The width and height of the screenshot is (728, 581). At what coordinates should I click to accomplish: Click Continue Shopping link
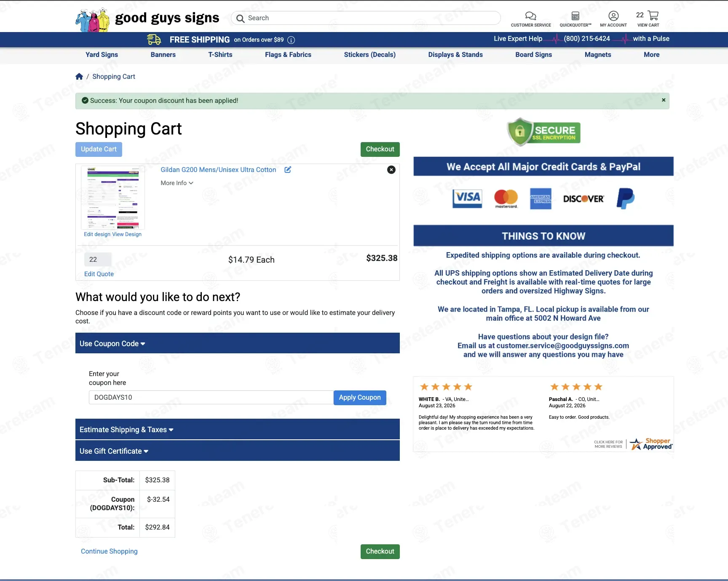tap(109, 551)
